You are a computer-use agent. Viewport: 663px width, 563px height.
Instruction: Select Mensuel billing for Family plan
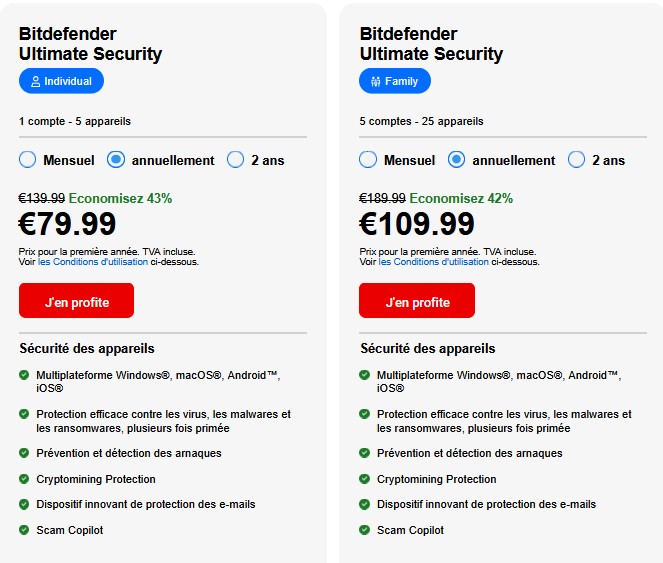click(x=368, y=160)
